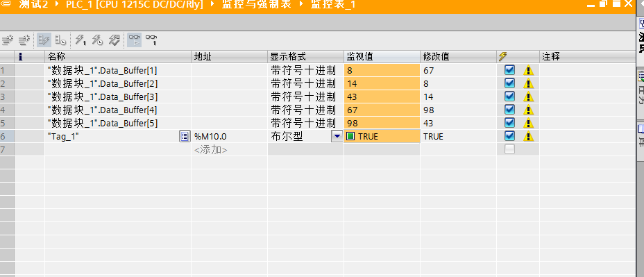Check the empty checkbox in row 7
The image size is (644, 277).
coord(509,149)
